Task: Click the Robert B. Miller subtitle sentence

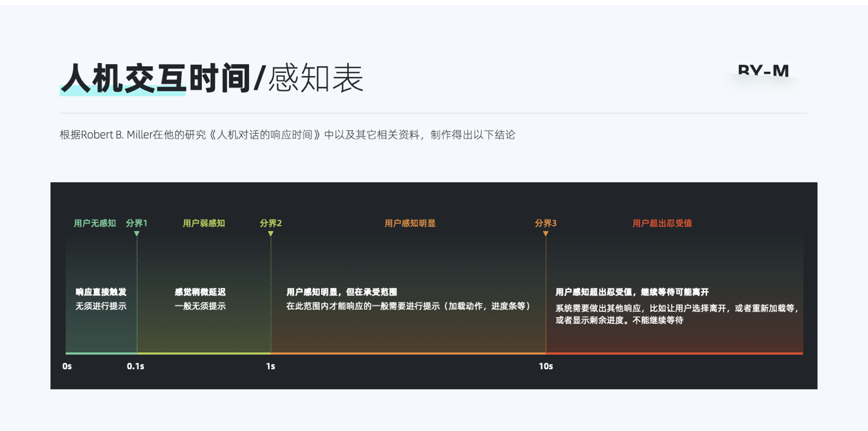Action: (x=287, y=135)
